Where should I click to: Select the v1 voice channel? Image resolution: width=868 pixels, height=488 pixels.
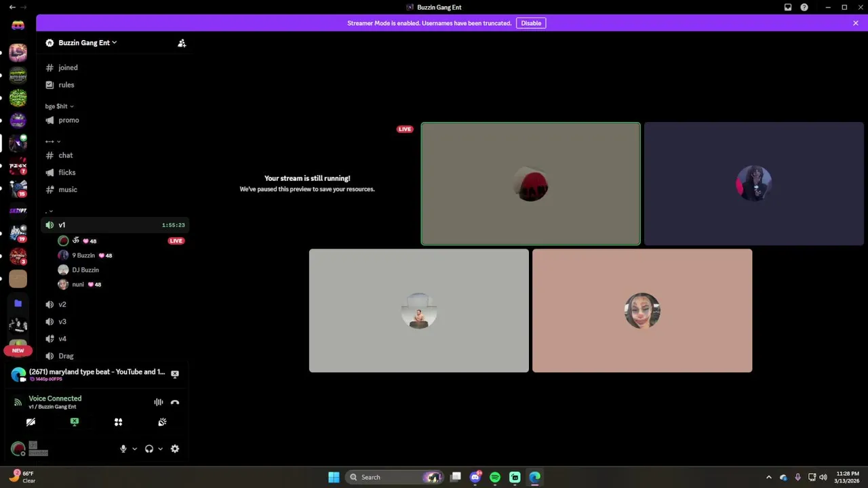[114, 225]
